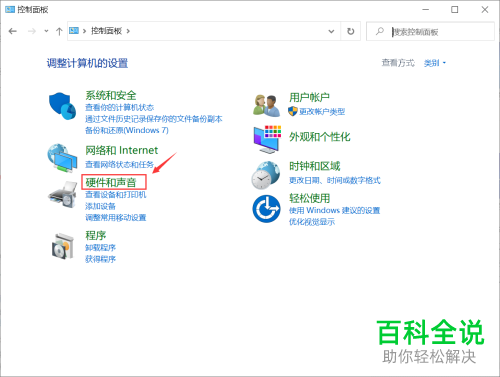Screen dimensions: 500x377
Task: Open 时钟和区域 category
Action: pos(315,166)
